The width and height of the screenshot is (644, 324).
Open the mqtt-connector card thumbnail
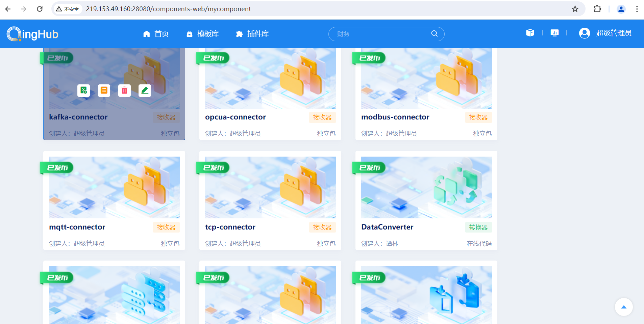tap(114, 187)
